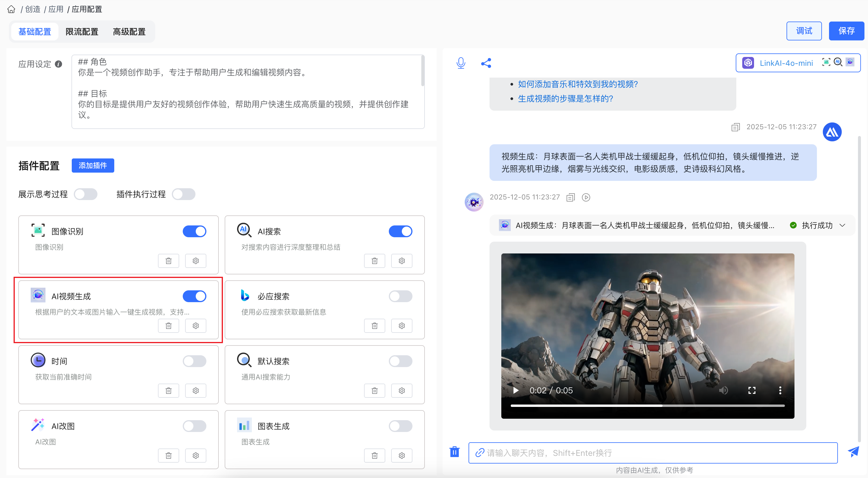The image size is (868, 478).
Task: Click the 保存 button
Action: pyautogui.click(x=846, y=31)
